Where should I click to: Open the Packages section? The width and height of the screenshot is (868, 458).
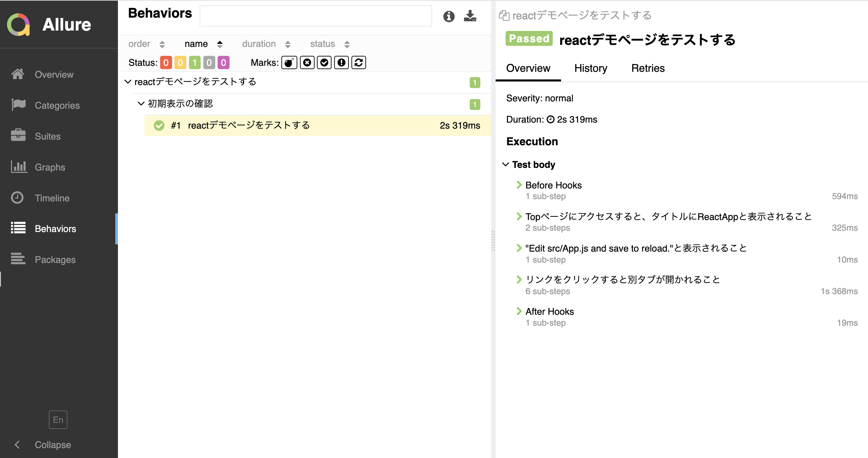coord(55,259)
